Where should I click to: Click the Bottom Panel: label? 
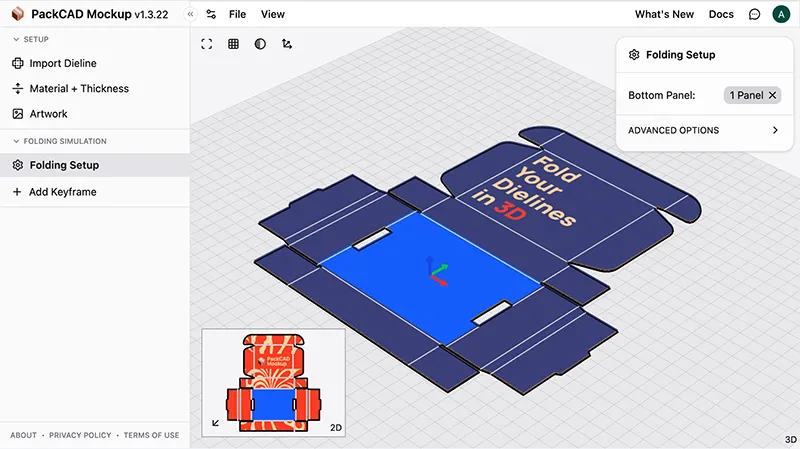click(x=662, y=95)
